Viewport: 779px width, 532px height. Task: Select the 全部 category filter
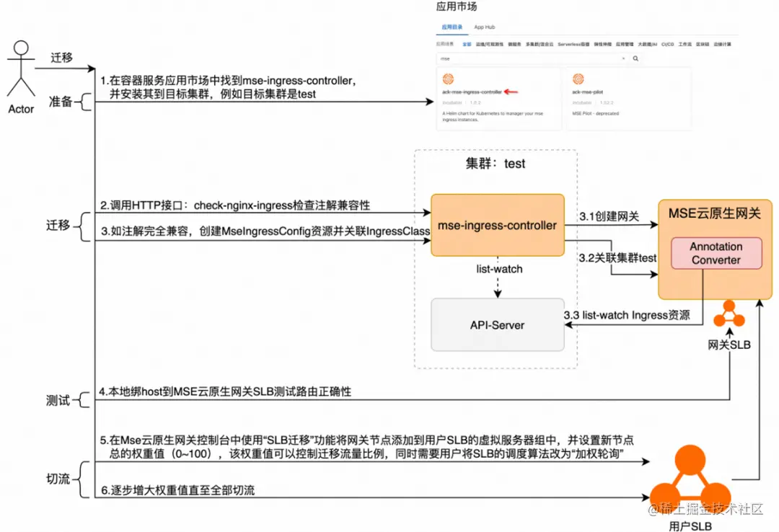click(x=467, y=44)
